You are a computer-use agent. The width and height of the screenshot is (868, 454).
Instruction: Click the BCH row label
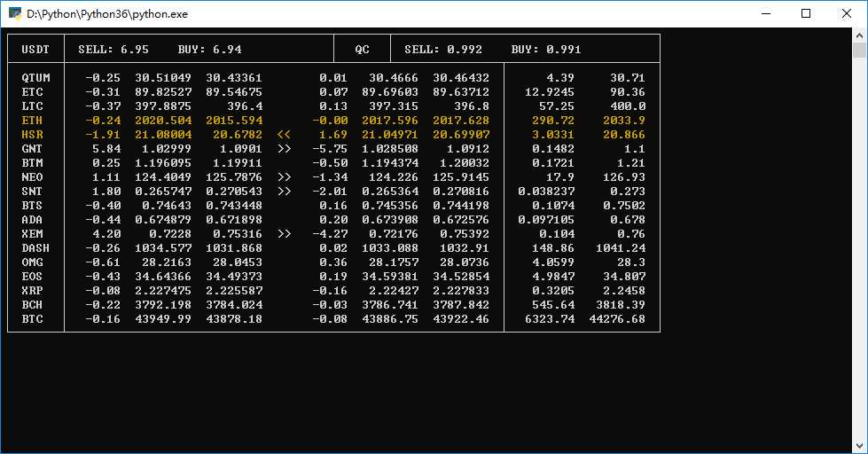32,305
